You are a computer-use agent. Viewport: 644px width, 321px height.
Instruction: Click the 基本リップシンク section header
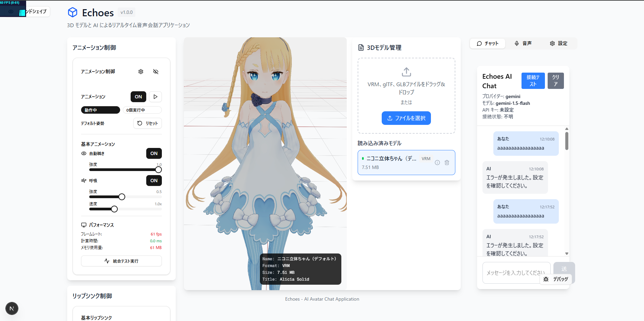[x=96, y=318]
